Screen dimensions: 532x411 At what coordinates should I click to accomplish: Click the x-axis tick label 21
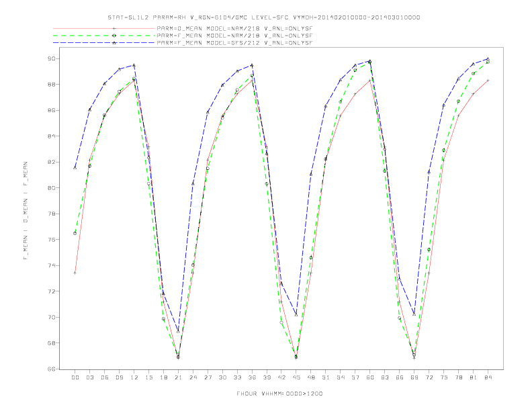pos(178,377)
